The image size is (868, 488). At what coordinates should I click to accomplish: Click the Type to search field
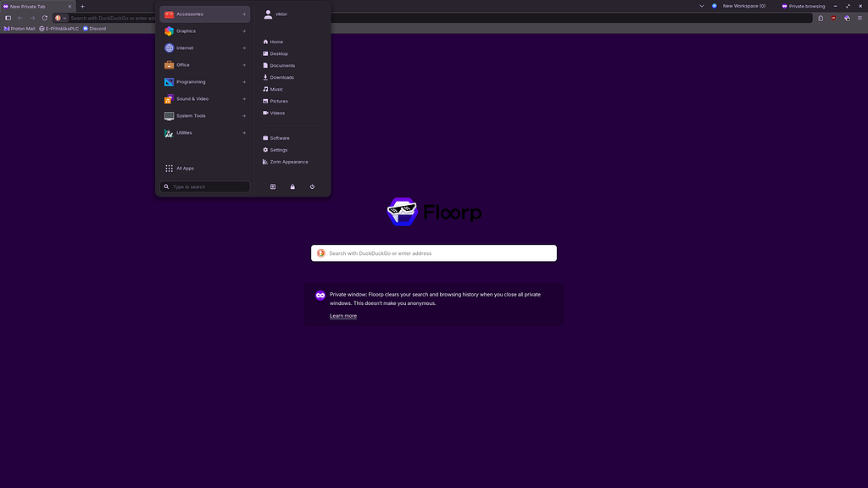[x=204, y=187]
